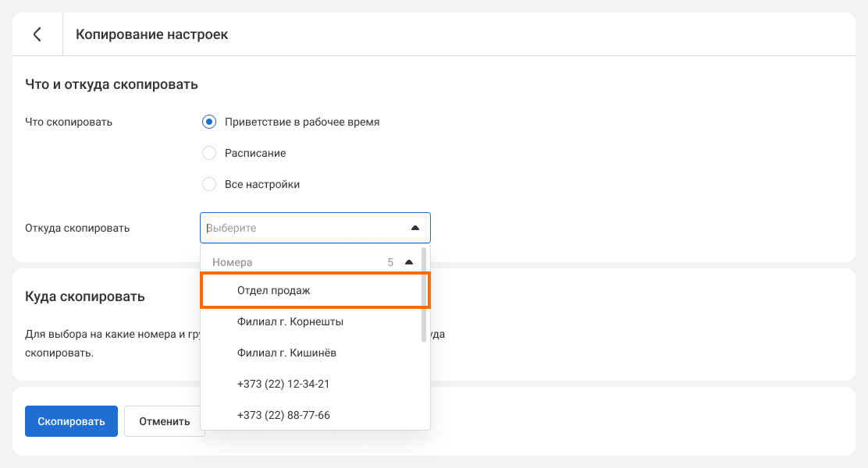Image resolution: width=868 pixels, height=468 pixels.
Task: Select the 'Расписание' radio option
Action: click(x=209, y=154)
